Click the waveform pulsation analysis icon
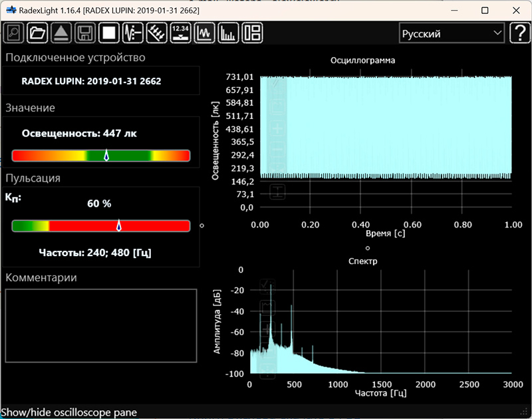Image resolution: width=532 pixels, height=419 pixels. tap(132, 33)
